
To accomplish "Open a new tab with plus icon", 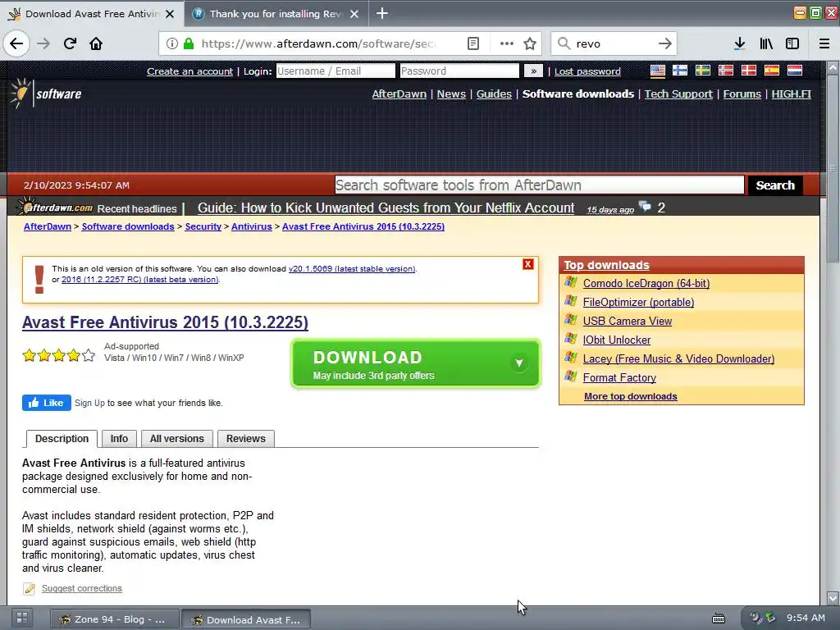I will click(x=382, y=13).
